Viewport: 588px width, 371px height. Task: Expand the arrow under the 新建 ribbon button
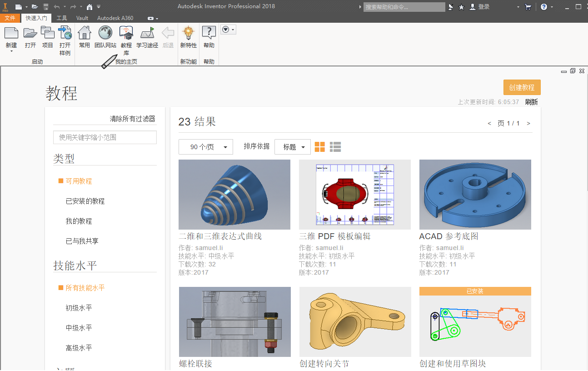pyautogui.click(x=11, y=51)
